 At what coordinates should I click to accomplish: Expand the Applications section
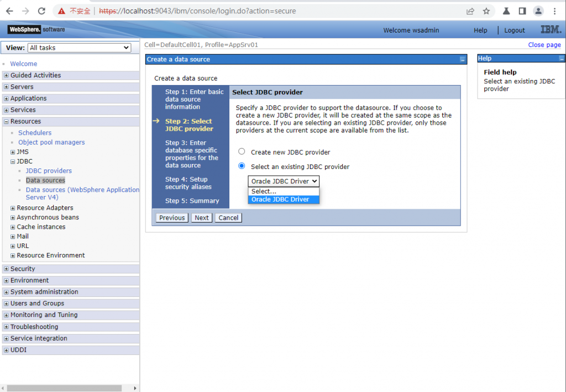pos(6,98)
